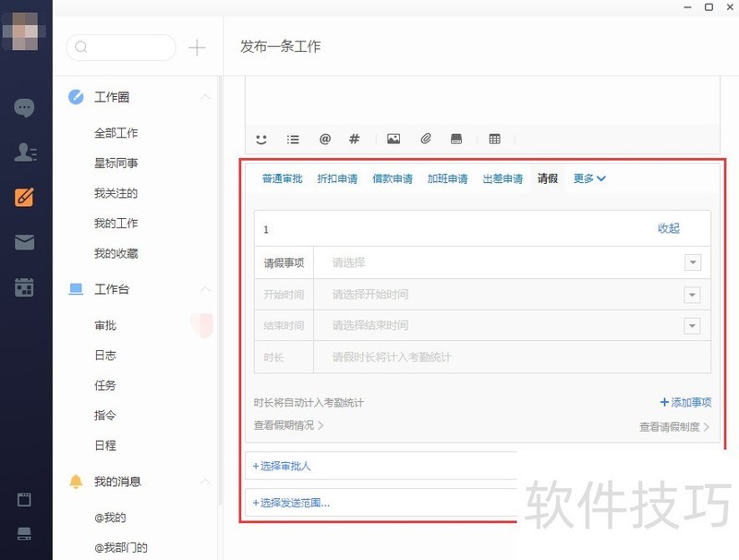Insert a table using the grid icon
Viewport: 739px width, 560px height.
494,140
